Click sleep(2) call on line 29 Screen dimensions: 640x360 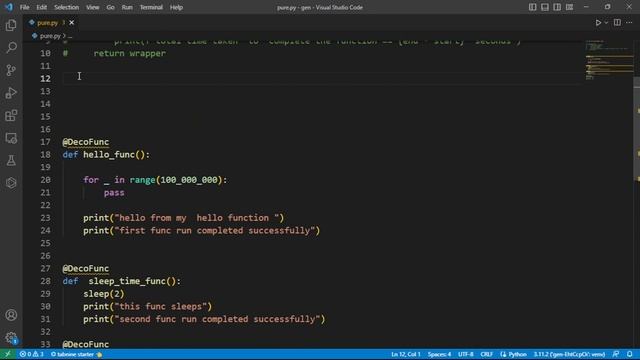point(104,294)
